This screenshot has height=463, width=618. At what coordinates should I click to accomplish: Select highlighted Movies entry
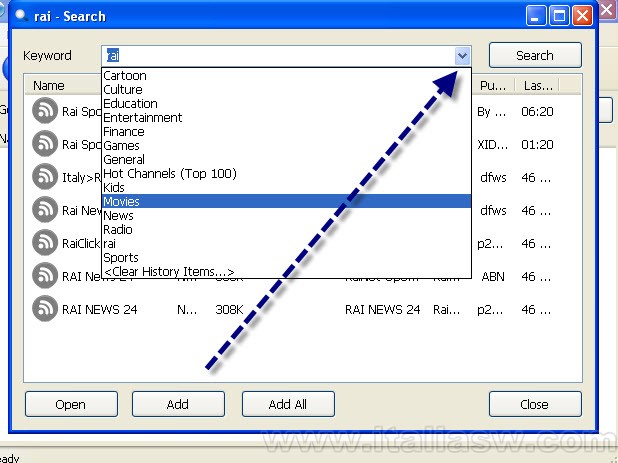point(286,201)
